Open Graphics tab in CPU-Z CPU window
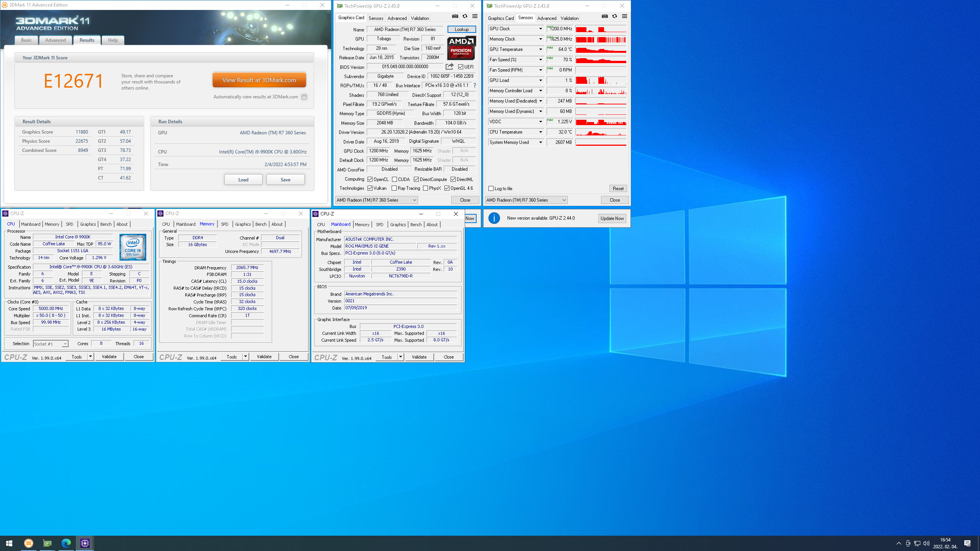 (x=88, y=224)
